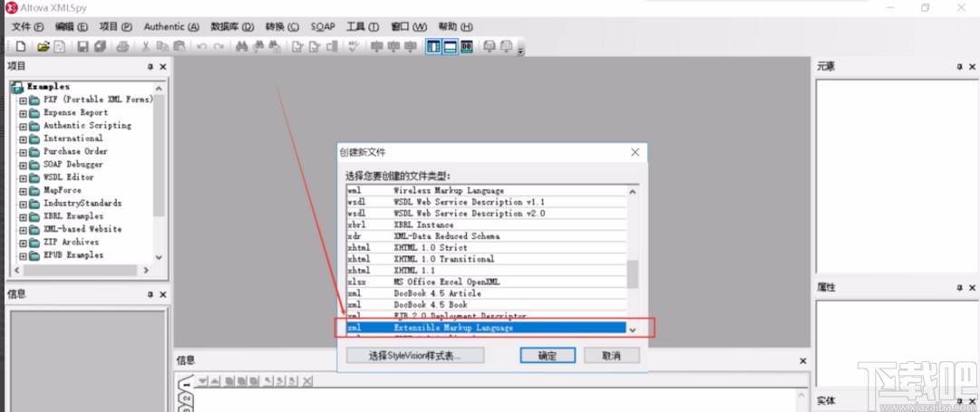This screenshot has width=980, height=412.
Task: Click the Open file folder icon
Action: point(44,46)
